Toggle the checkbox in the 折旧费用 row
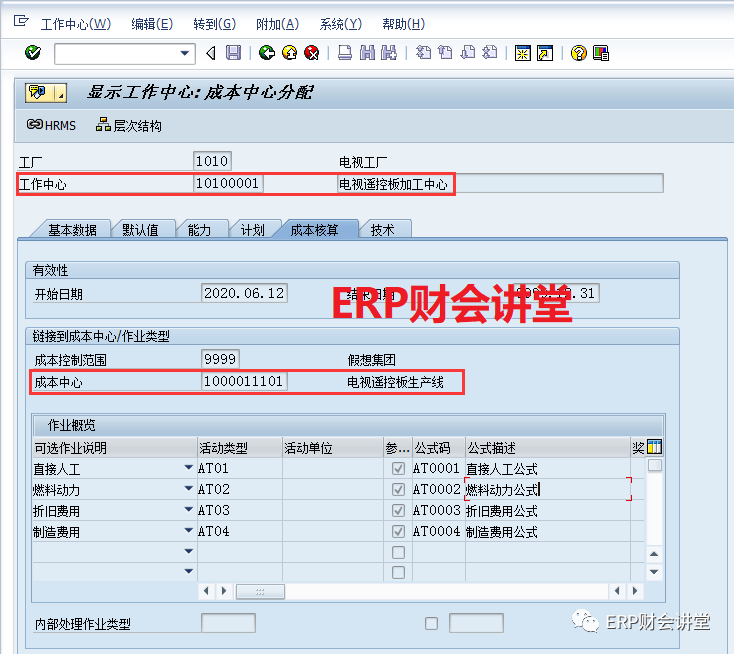The image size is (734, 654). (399, 511)
